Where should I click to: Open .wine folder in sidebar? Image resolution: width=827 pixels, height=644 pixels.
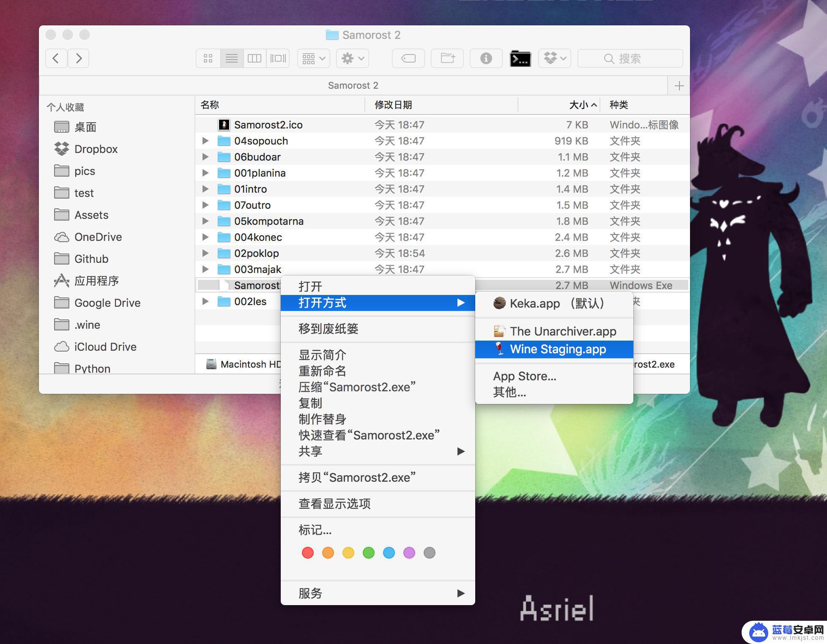point(77,325)
